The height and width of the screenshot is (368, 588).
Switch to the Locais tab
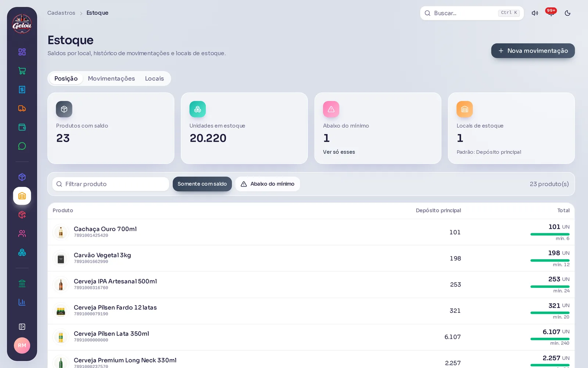[x=154, y=78]
